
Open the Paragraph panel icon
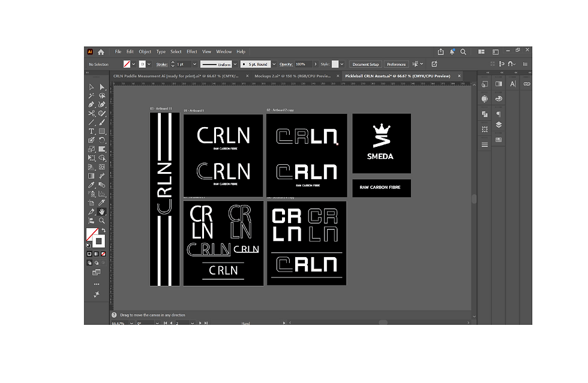point(499,114)
